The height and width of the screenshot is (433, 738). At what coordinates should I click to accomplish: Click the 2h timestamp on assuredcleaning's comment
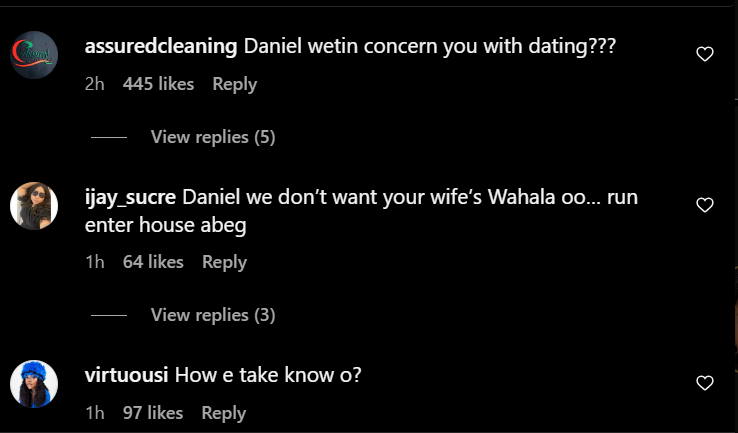(95, 85)
